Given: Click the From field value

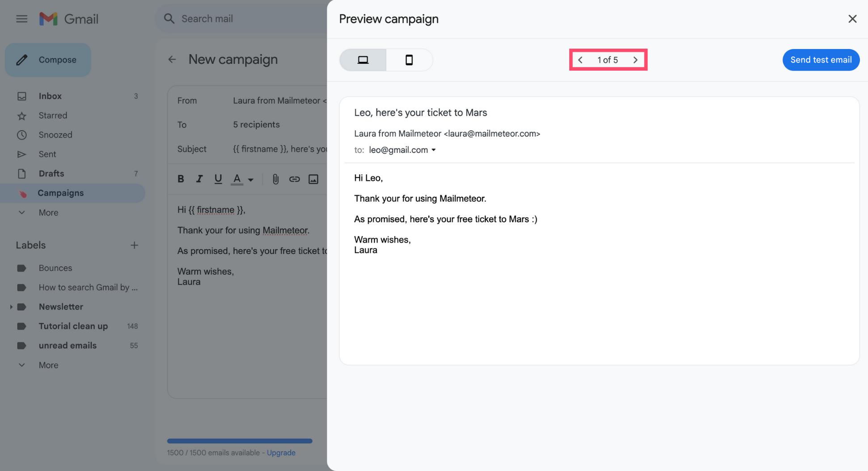Looking at the screenshot, I should coord(279,101).
